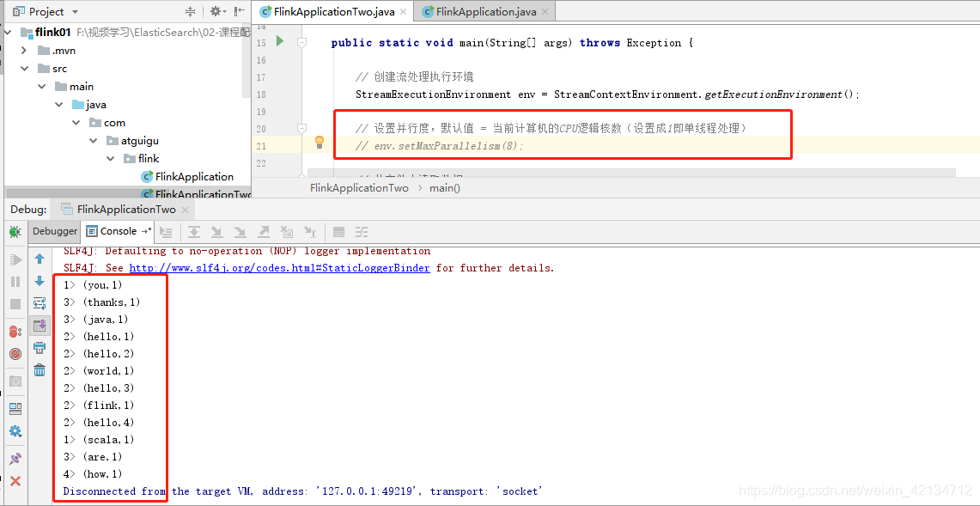980x506 pixels.
Task: Clear console with trash icon
Action: tap(40, 370)
